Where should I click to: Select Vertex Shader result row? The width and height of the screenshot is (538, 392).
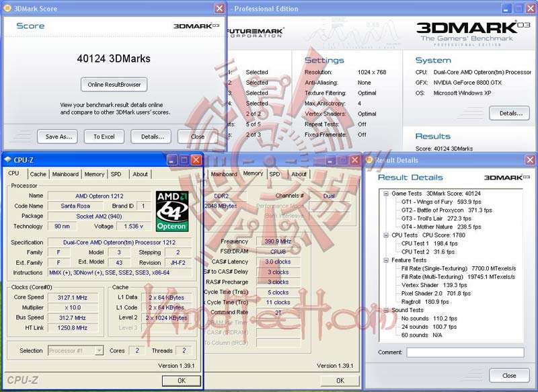coord(434,285)
